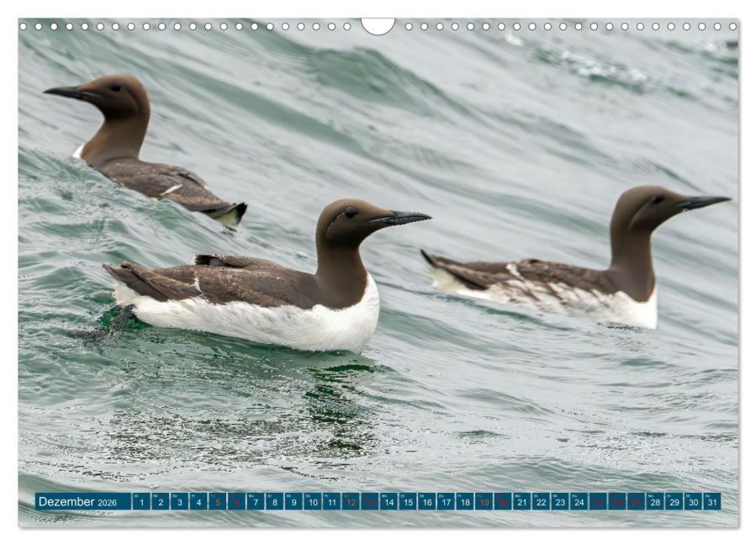
Task: Select day 4 in the calendar strip
Action: tap(198, 502)
